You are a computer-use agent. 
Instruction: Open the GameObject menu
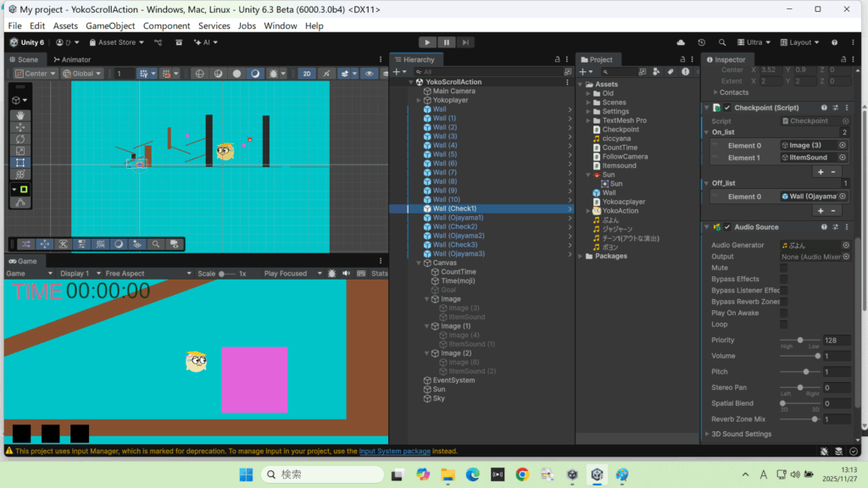tap(110, 26)
